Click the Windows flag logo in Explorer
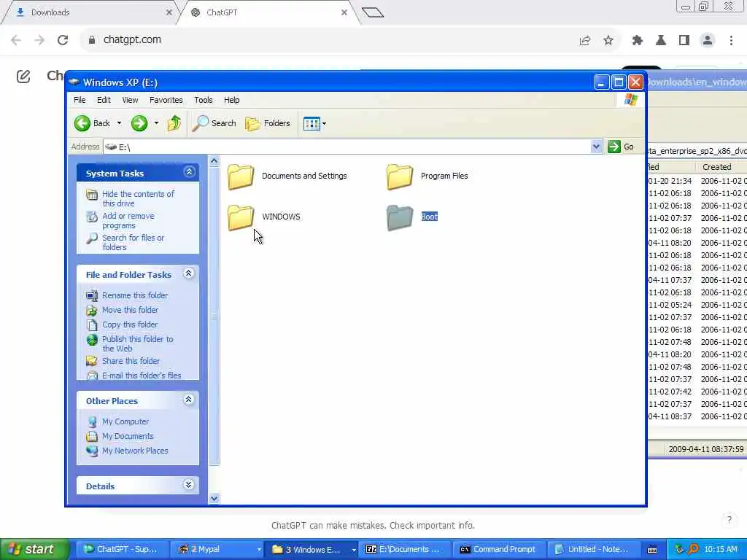This screenshot has height=560, width=747. click(x=631, y=99)
